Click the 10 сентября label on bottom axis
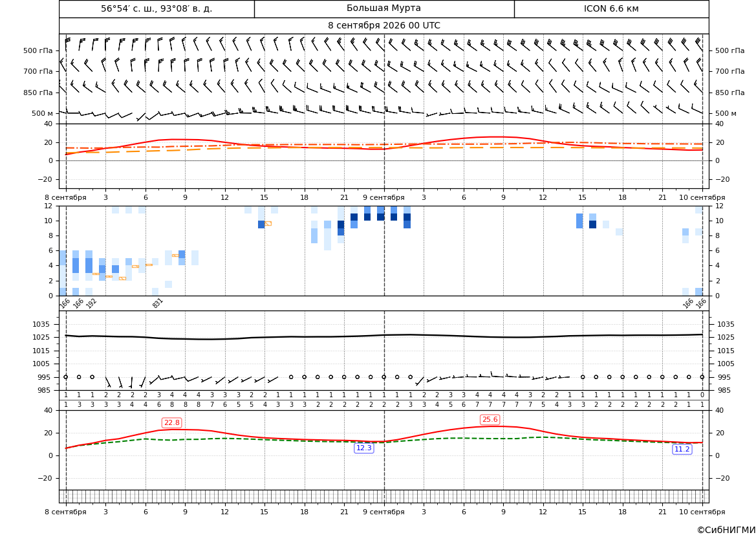 pyautogui.click(x=702, y=512)
